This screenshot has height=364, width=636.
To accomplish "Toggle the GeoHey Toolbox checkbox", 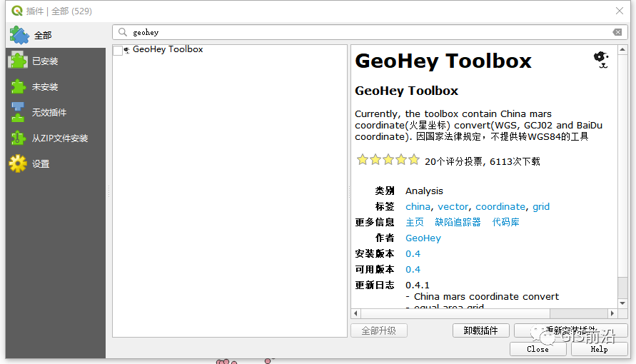I will (x=118, y=50).
